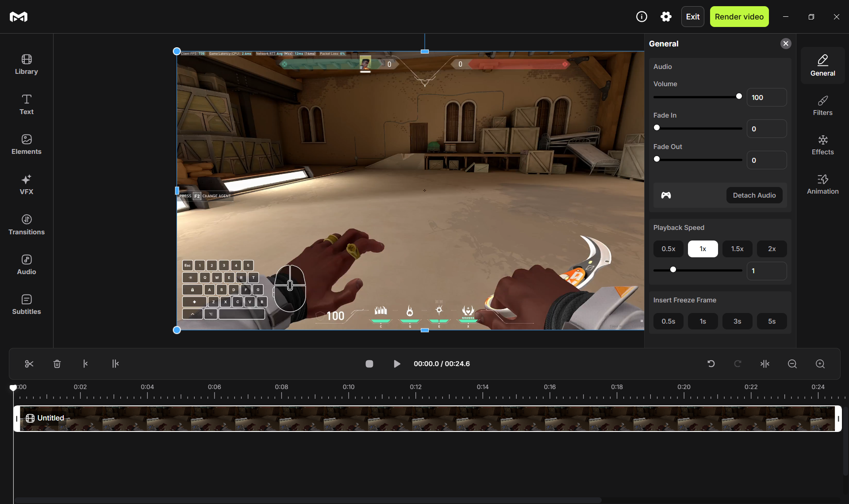Viewport: 849px width, 504px height.
Task: Click the Exit button
Action: 692,17
